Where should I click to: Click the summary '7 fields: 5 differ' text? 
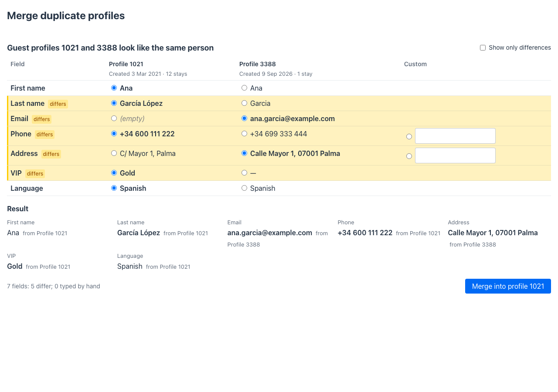click(54, 286)
